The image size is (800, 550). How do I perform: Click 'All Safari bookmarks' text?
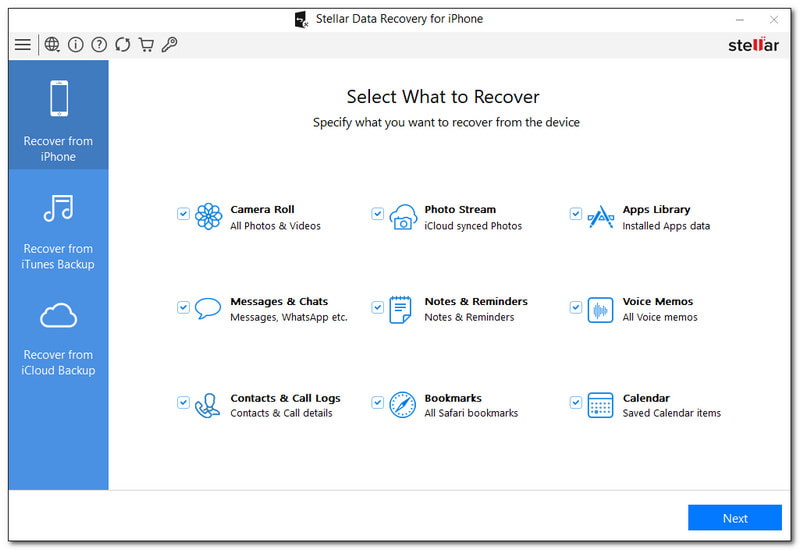(471, 413)
